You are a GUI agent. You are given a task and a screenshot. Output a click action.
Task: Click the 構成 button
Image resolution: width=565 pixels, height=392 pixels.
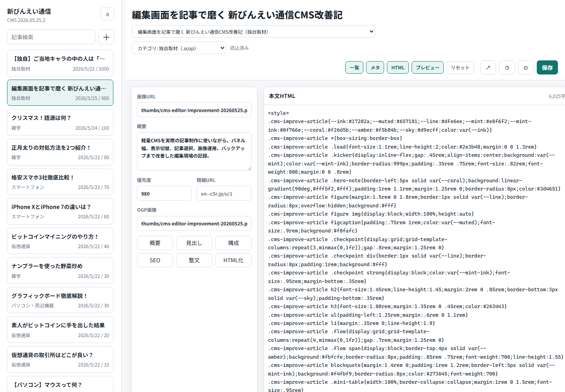tap(233, 243)
